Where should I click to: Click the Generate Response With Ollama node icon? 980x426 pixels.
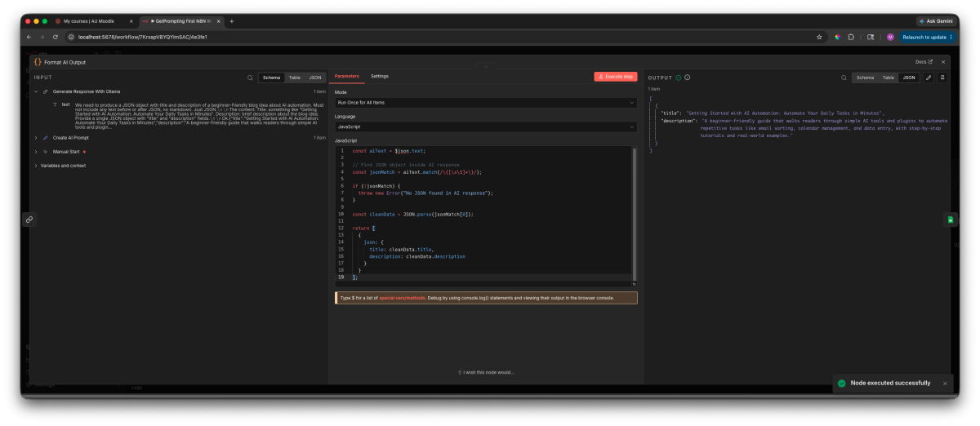[x=46, y=91]
